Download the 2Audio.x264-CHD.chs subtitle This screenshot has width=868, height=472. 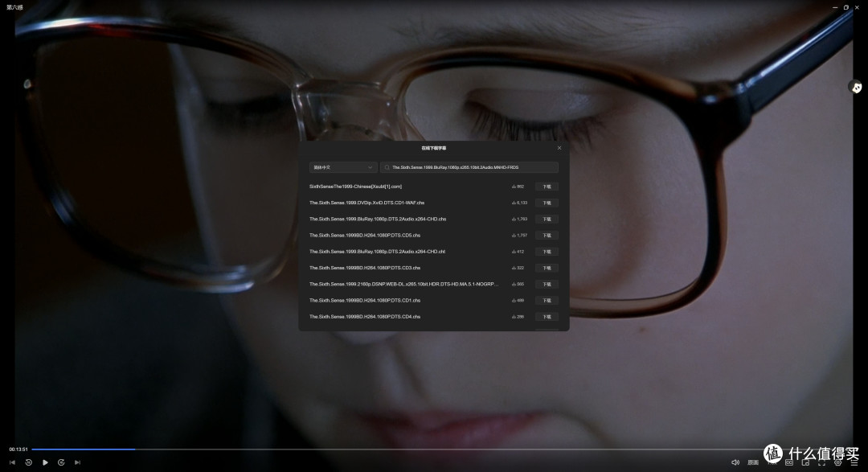547,220
